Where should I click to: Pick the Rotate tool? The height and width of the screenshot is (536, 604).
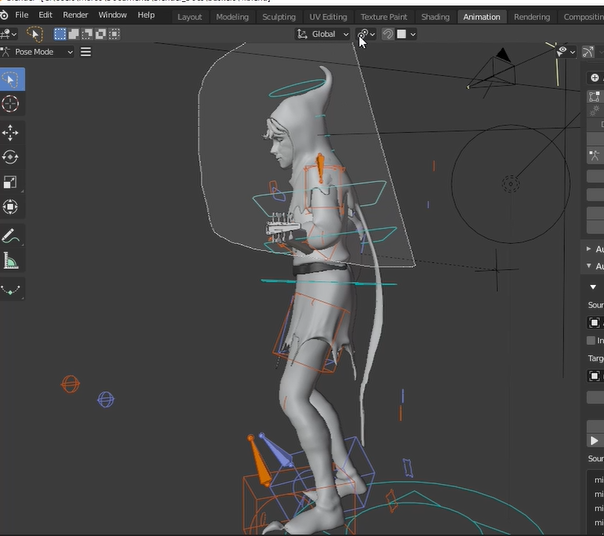(x=11, y=157)
